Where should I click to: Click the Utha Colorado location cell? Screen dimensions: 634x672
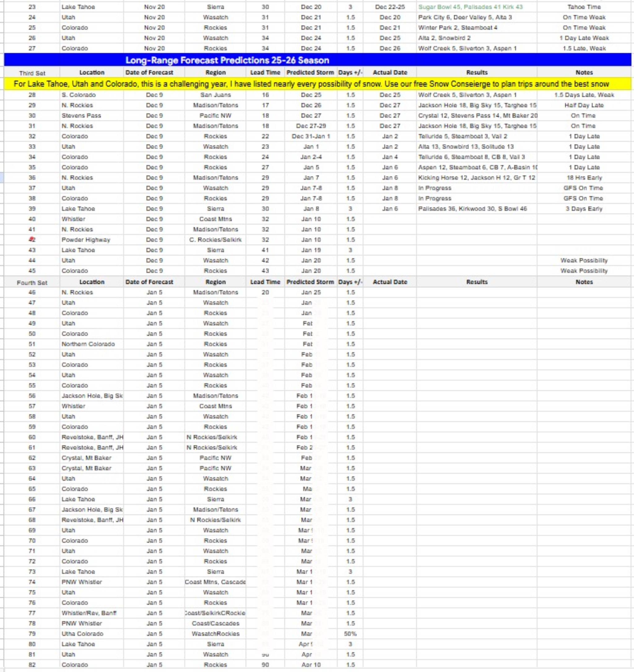[82, 634]
